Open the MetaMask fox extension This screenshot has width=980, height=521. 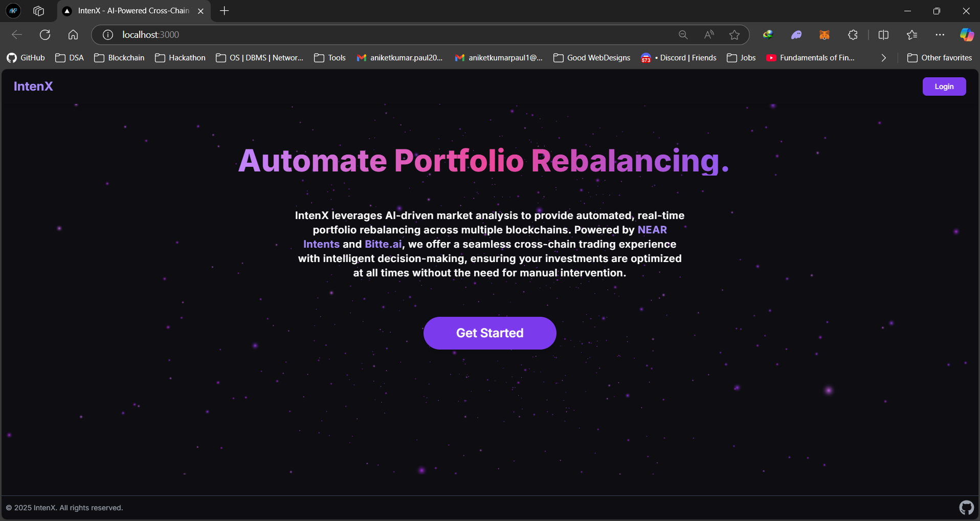click(825, 35)
